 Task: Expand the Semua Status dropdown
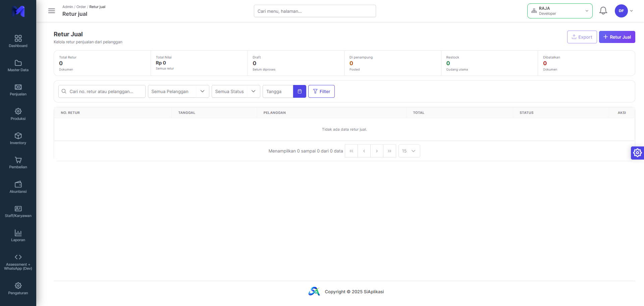coord(236,91)
